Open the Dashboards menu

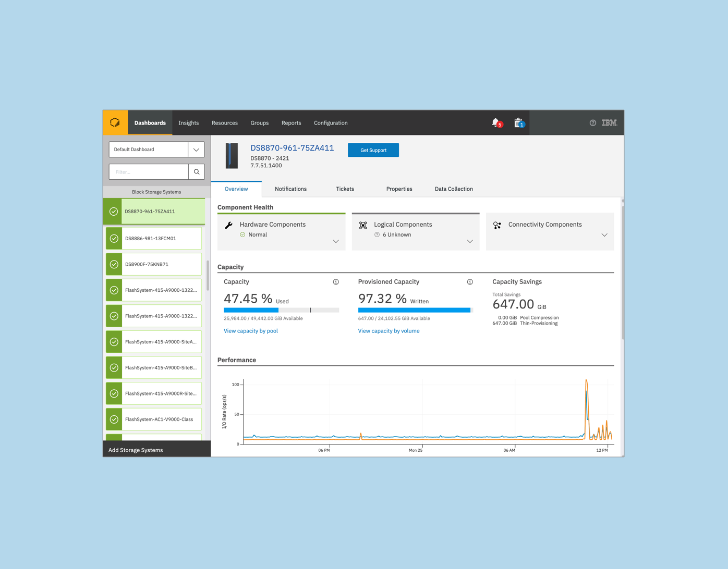coord(150,123)
